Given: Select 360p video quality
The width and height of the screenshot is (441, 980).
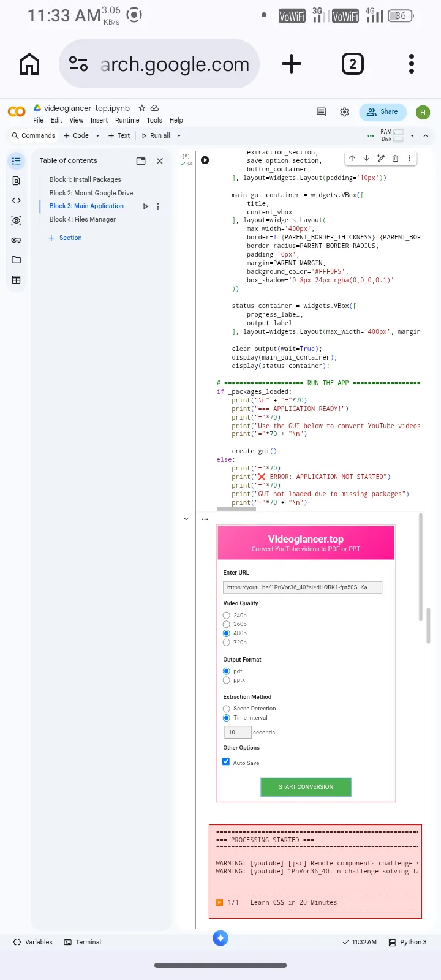Looking at the screenshot, I should (x=227, y=624).
